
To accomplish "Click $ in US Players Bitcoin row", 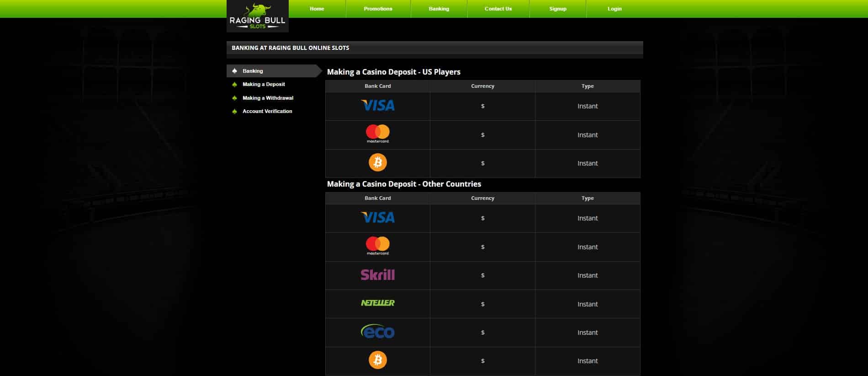I will (483, 163).
